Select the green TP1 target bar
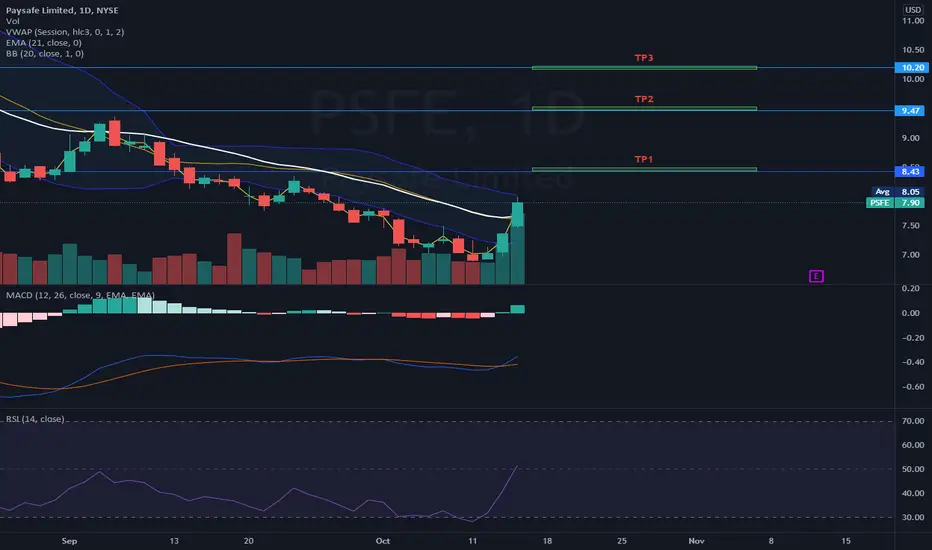 point(644,169)
